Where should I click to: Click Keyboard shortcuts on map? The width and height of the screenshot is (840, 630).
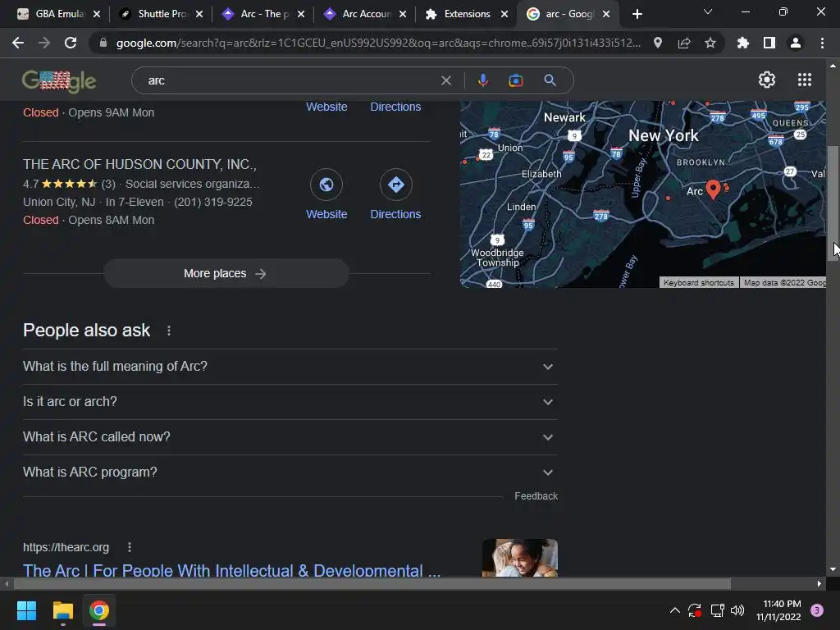pos(698,282)
